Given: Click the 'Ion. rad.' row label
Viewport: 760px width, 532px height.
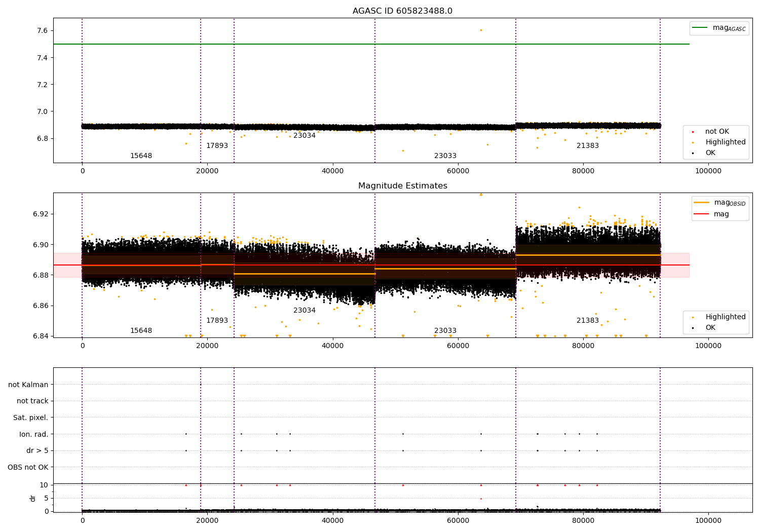Looking at the screenshot, I should (x=34, y=435).
